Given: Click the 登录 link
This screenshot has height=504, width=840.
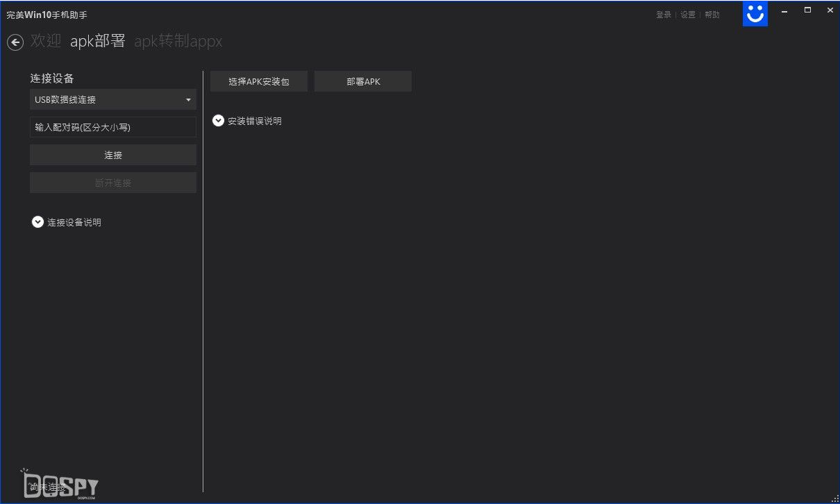Looking at the screenshot, I should pyautogui.click(x=664, y=15).
